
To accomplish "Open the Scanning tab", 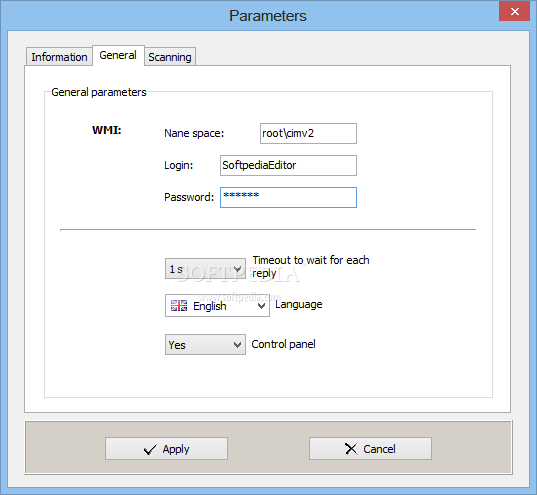I will [x=170, y=57].
